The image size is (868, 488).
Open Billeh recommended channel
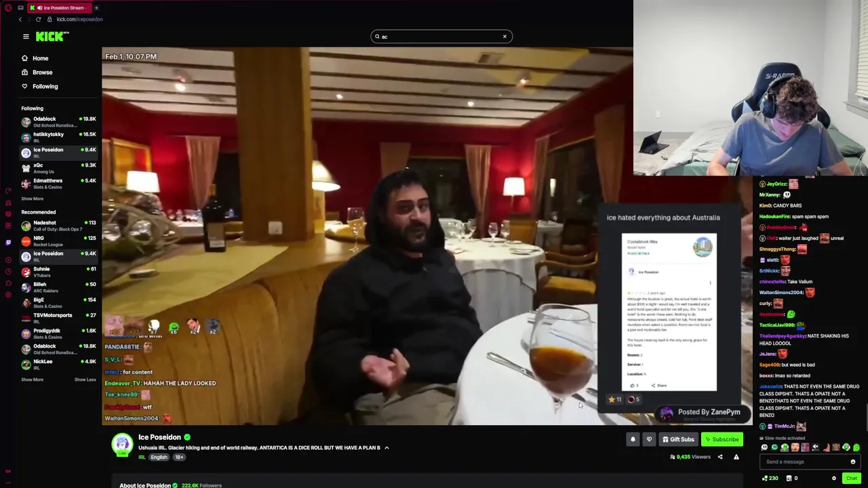(x=58, y=287)
